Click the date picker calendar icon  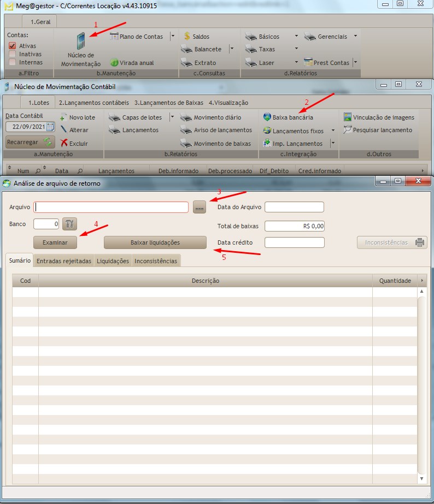tap(50, 127)
